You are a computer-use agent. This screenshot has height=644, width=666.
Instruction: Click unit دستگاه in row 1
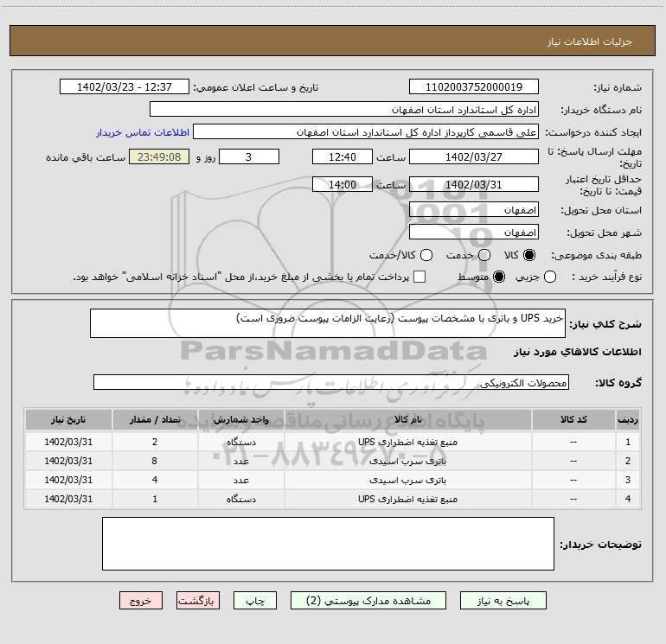240,442
